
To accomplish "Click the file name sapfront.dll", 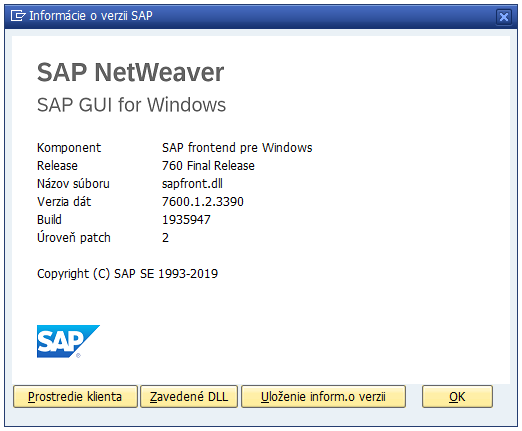I will [x=192, y=184].
